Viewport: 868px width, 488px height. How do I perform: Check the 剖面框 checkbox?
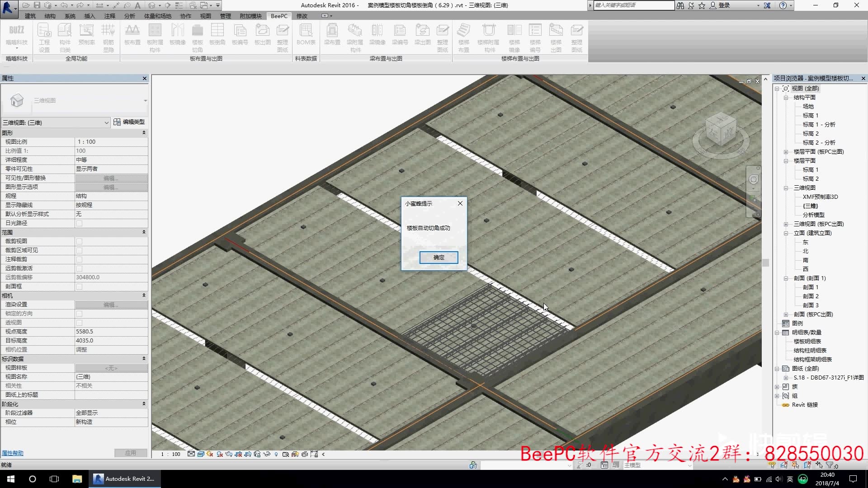click(x=80, y=286)
